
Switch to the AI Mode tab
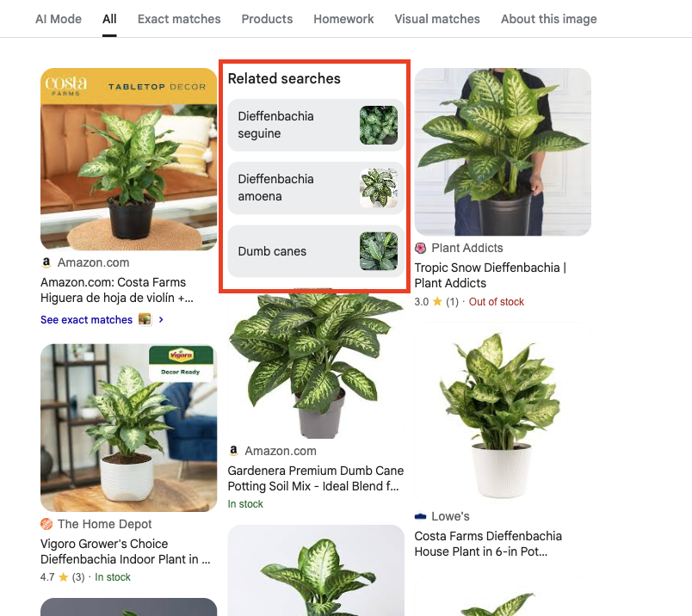point(59,19)
